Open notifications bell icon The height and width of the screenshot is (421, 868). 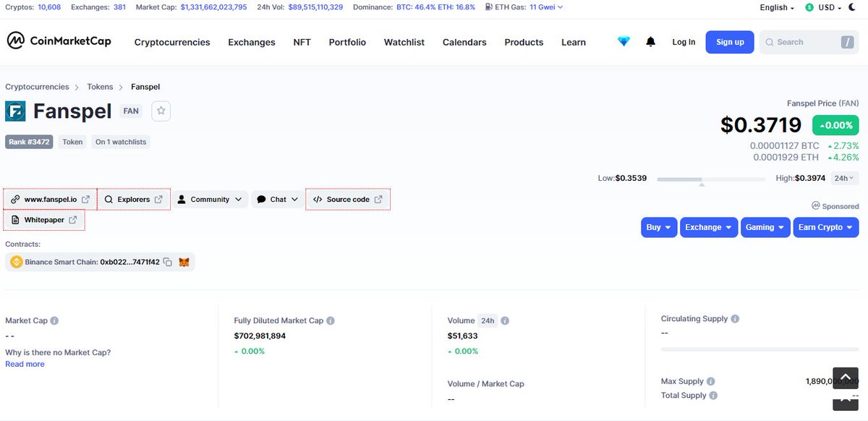(650, 42)
